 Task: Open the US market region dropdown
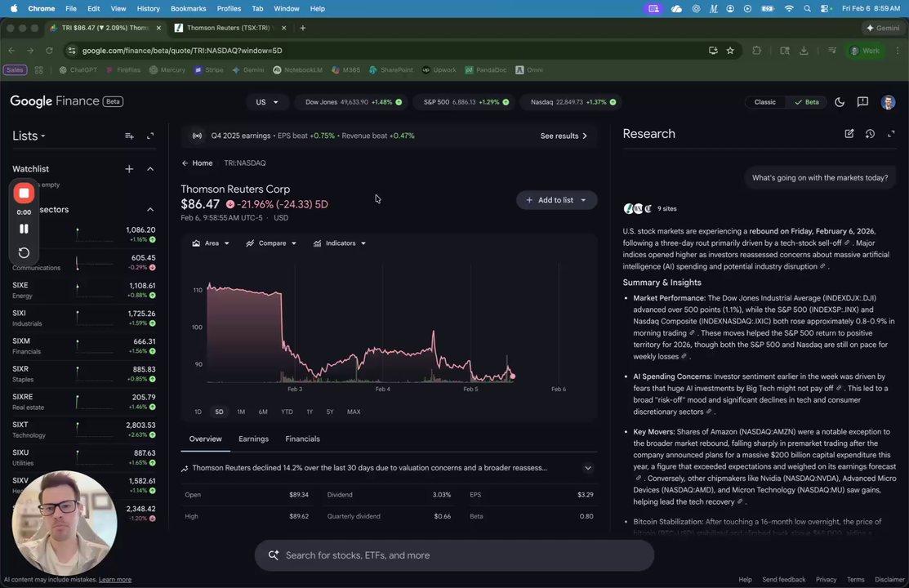click(267, 102)
